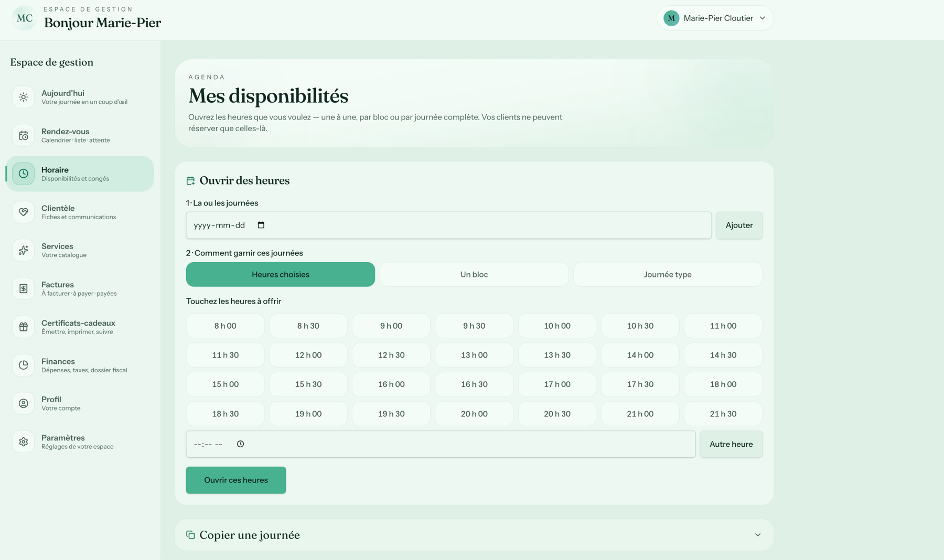
Task: Toggle the 19 h 00 time slot
Action: click(308, 414)
